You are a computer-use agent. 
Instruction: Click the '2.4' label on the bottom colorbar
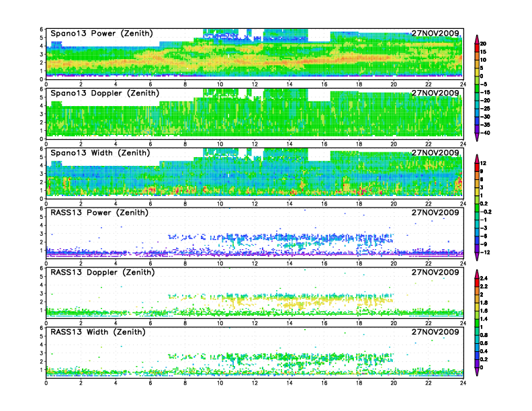(484, 278)
